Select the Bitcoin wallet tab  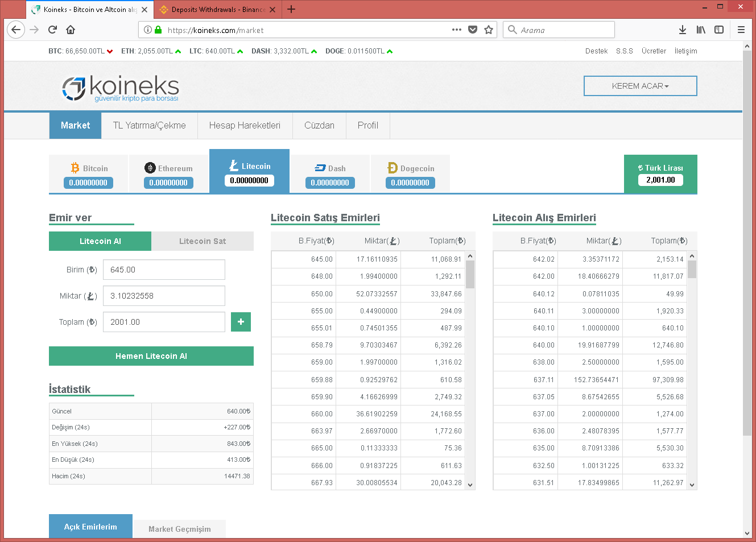(x=88, y=174)
